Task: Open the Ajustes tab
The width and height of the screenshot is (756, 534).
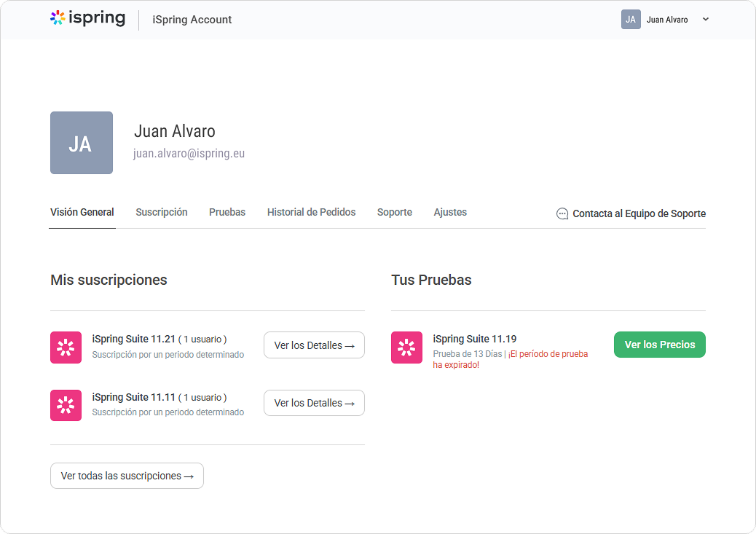Action: pyautogui.click(x=450, y=212)
